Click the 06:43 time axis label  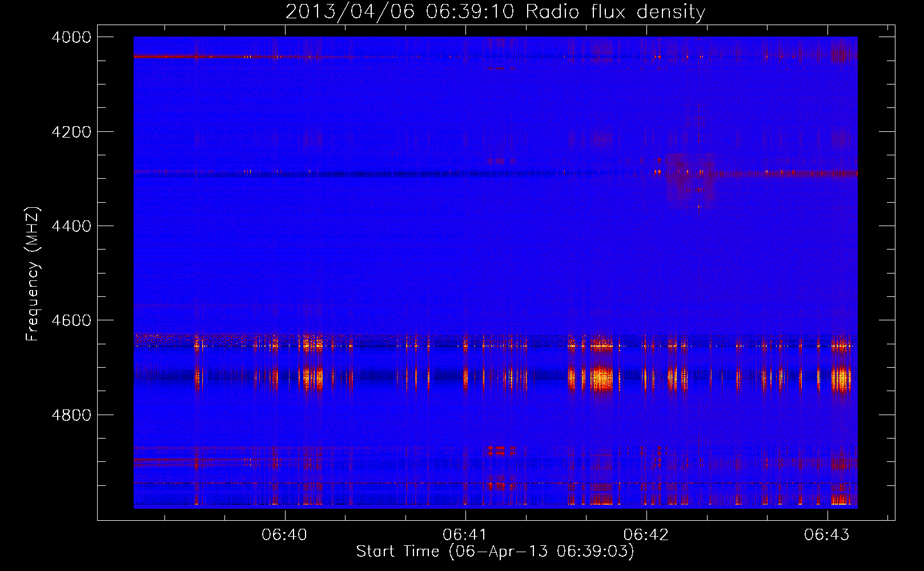pos(827,535)
